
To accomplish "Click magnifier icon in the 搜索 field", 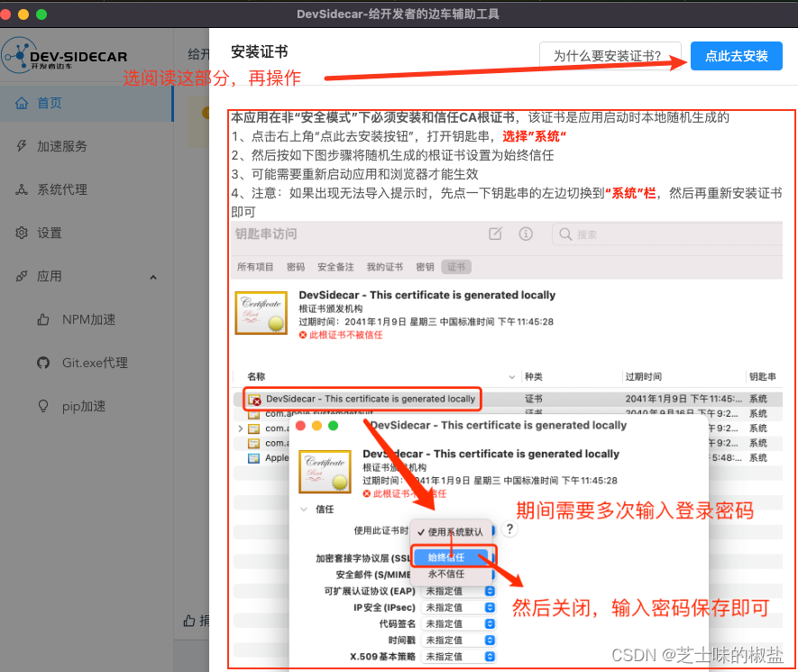I will (x=565, y=235).
